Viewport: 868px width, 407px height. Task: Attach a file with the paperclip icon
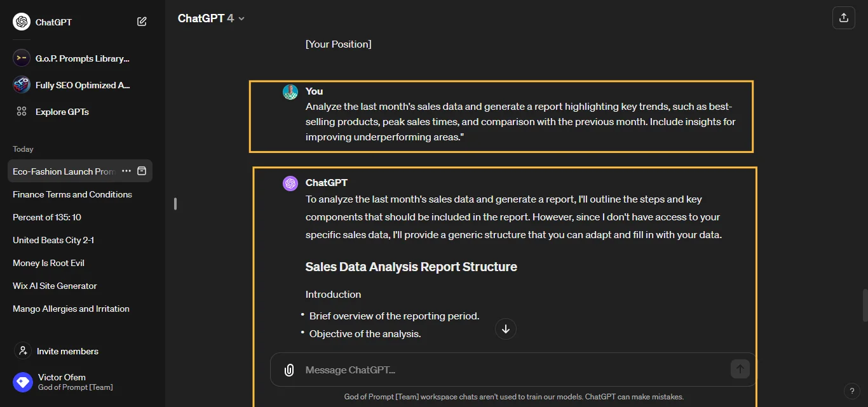tap(289, 370)
